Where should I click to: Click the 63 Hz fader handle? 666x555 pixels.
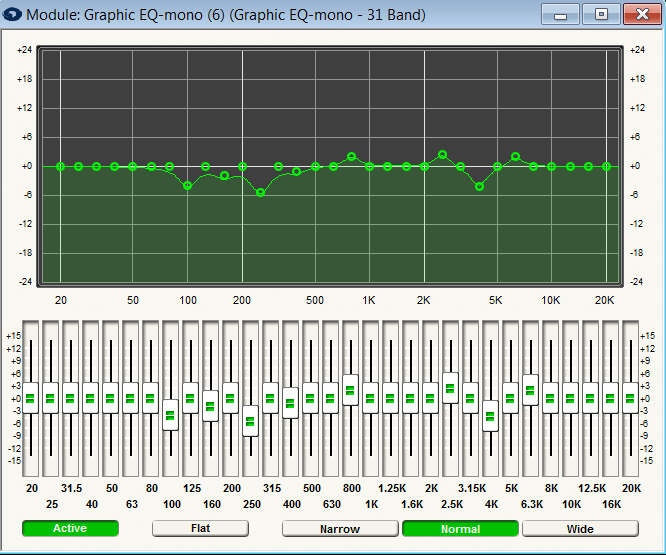pos(130,398)
